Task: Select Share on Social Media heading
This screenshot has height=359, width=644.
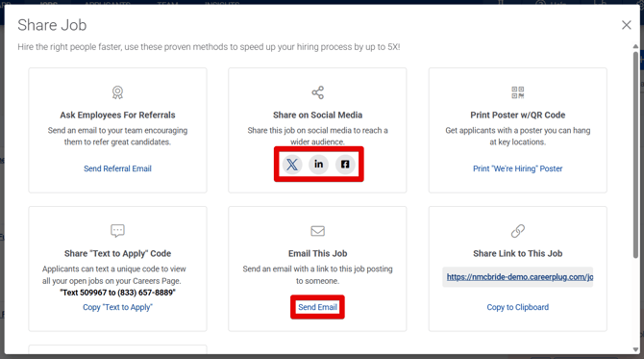Action: coord(317,115)
